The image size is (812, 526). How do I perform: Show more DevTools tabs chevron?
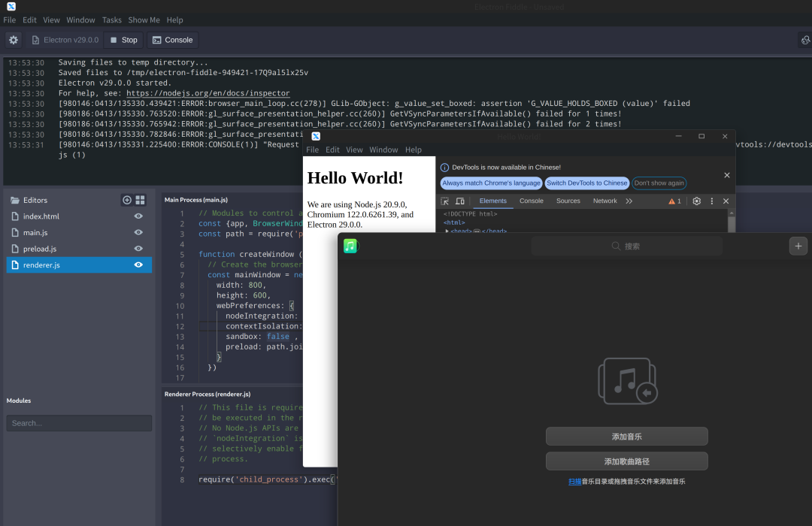[629, 201]
